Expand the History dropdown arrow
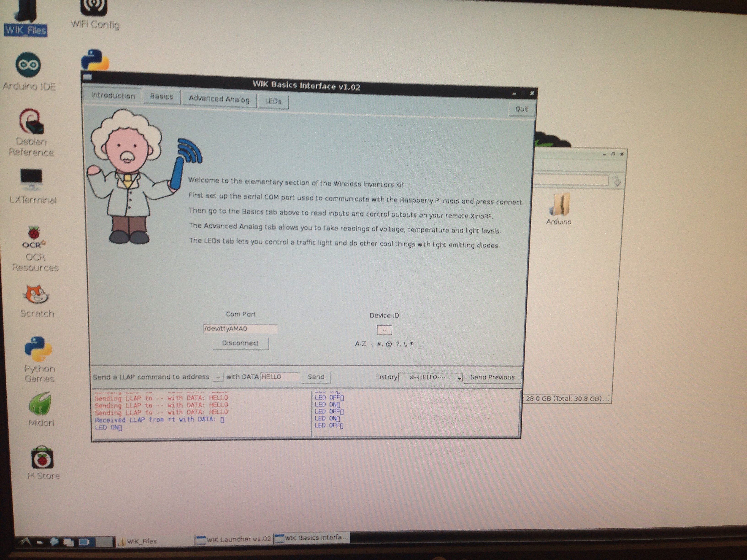Screen dimensions: 747x560 pos(459,378)
